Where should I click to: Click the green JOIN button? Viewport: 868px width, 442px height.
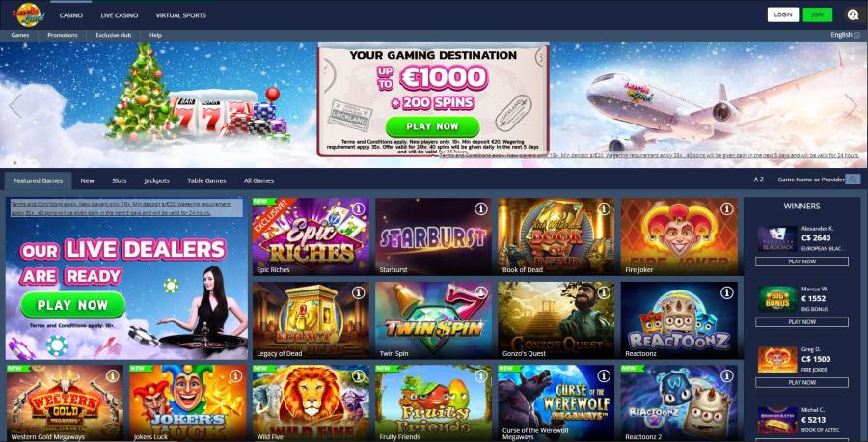click(x=818, y=14)
